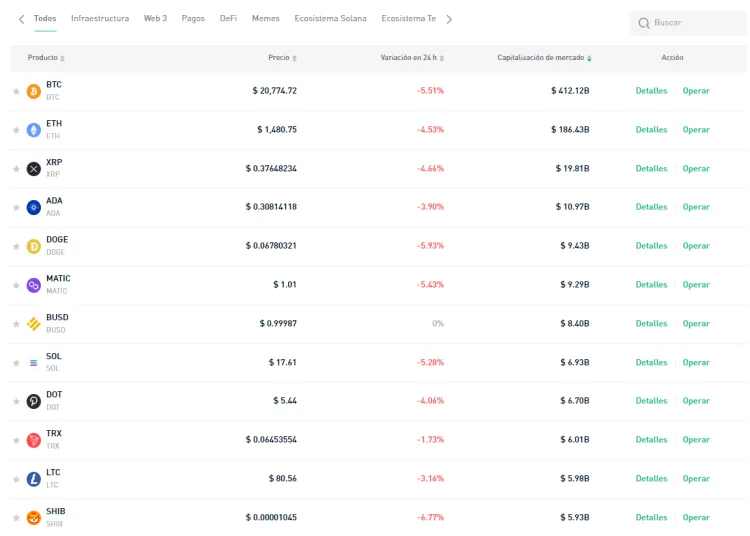Toggle the ADA favorite star
This screenshot has height=536, width=750.
(16, 208)
